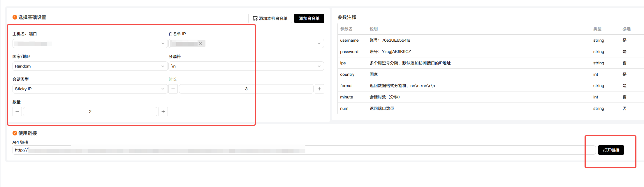
Task: Open the 国家/地区 Random dropdown
Action: (90, 66)
